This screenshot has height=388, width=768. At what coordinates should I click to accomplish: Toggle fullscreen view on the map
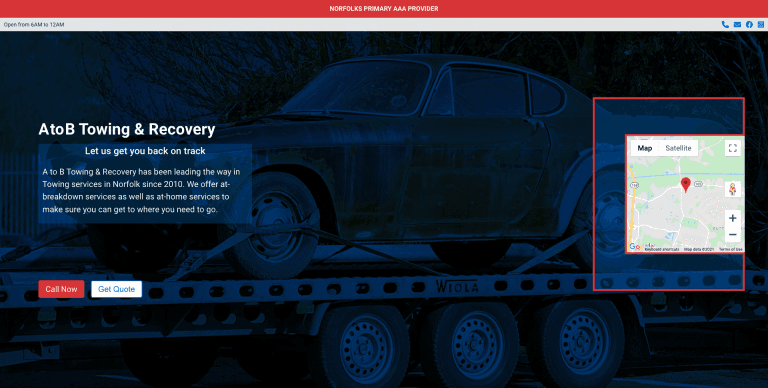[733, 148]
